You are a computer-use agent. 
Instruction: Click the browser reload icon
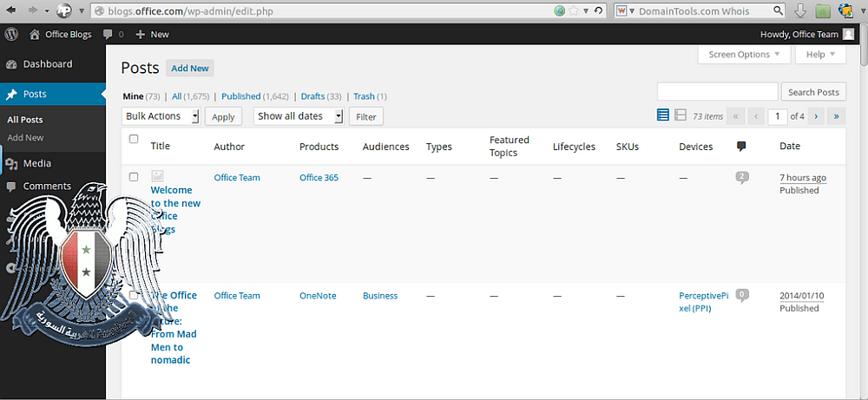coord(598,10)
